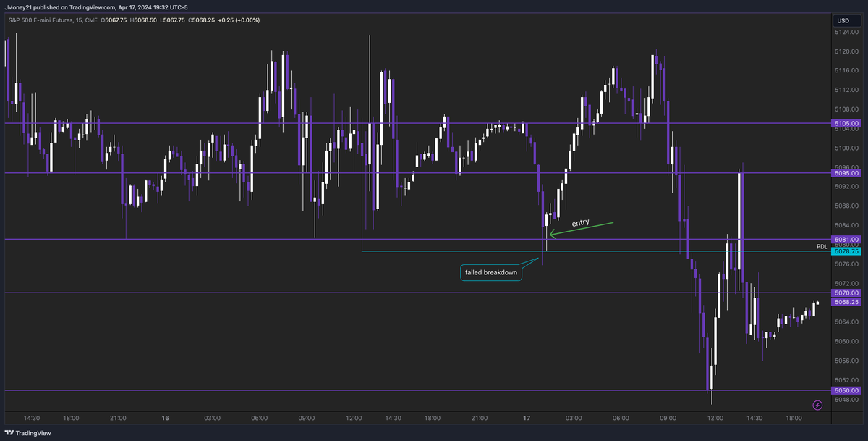The image size is (868, 441).
Task: Click the 'entry' annotation text
Action: coord(580,224)
